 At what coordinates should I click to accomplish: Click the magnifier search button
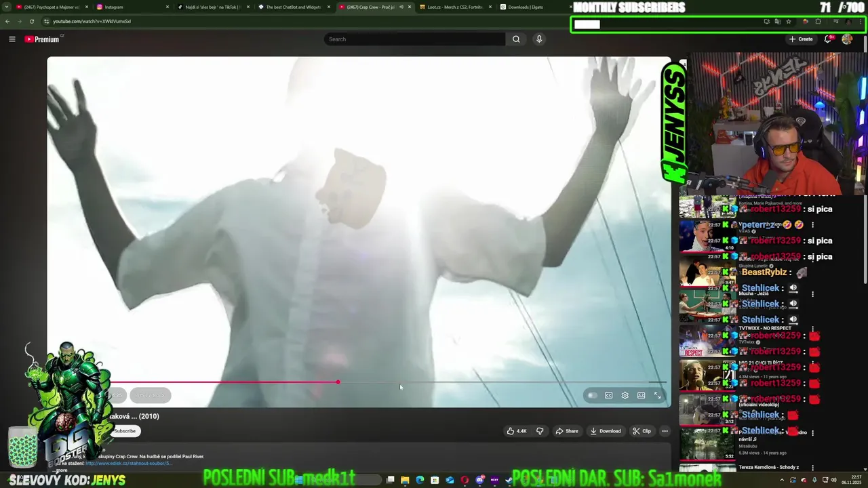516,39
